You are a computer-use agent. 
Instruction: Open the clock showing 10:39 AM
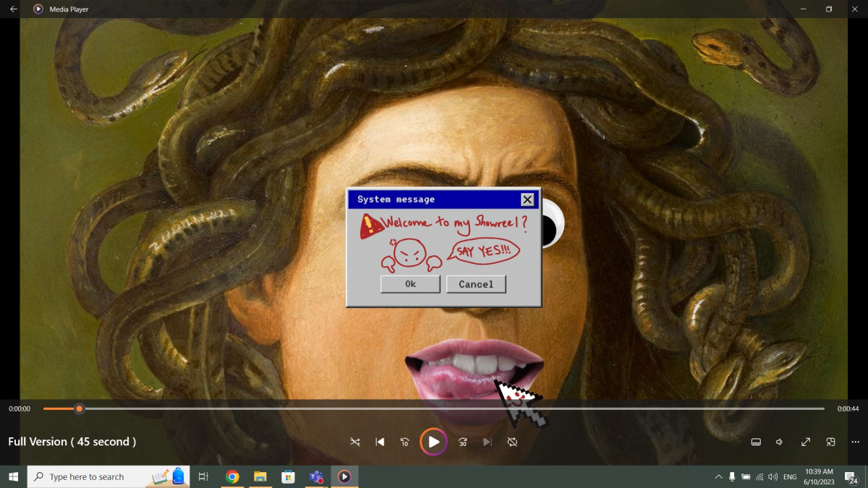(819, 476)
